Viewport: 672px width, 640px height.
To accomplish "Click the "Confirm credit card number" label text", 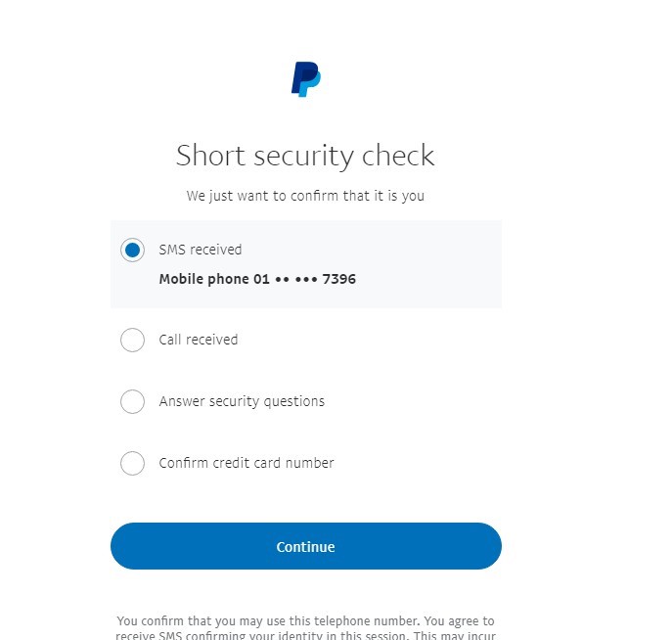I will pos(246,463).
